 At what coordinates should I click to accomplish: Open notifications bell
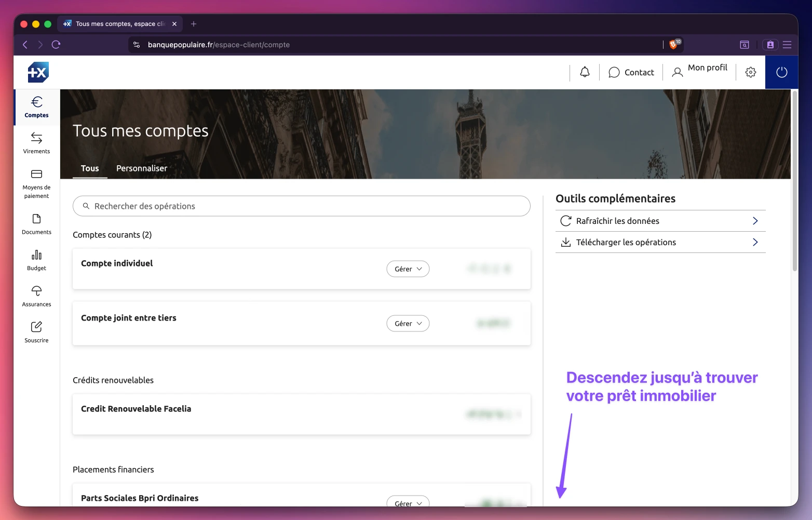tap(585, 72)
